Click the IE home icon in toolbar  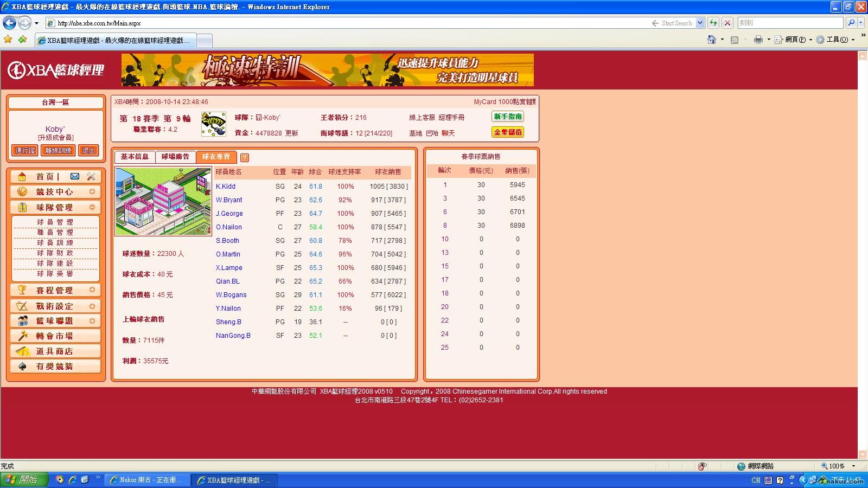pyautogui.click(x=712, y=40)
